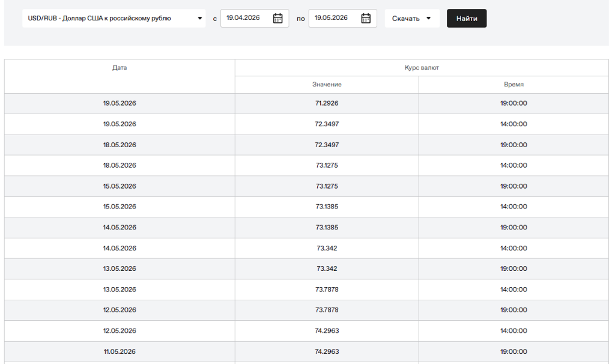Click time 14:00:00 in the 13.05.2026 row
615x364 pixels.
[514, 289]
